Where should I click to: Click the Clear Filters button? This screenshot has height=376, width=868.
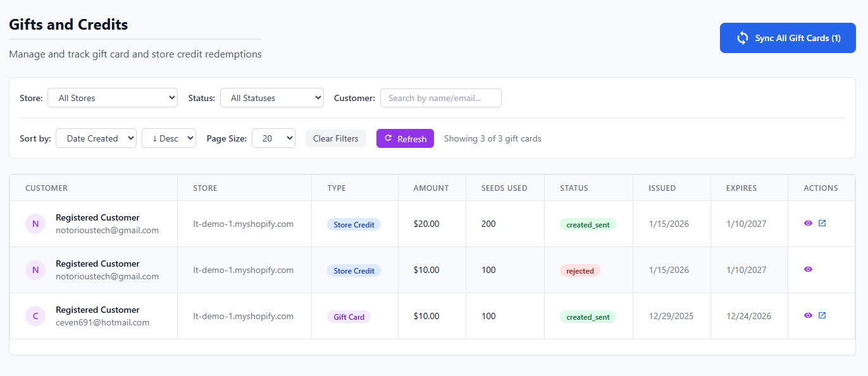[335, 138]
